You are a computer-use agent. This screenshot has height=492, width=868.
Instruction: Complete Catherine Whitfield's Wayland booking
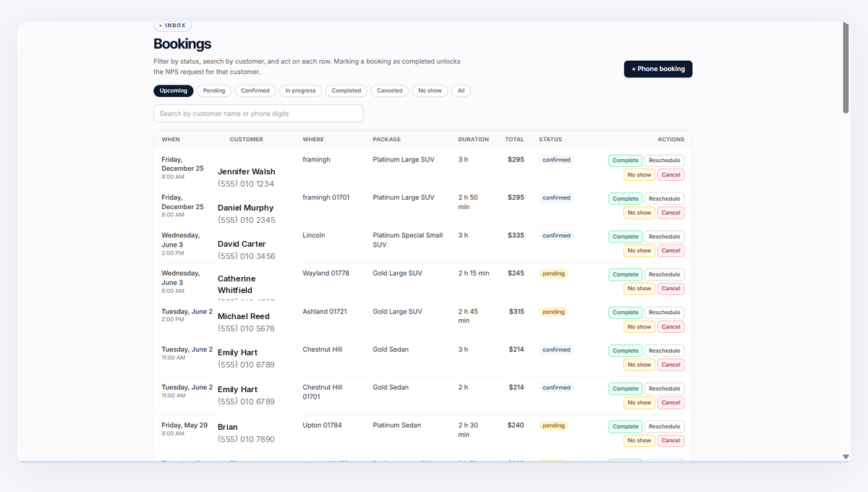pyautogui.click(x=626, y=274)
